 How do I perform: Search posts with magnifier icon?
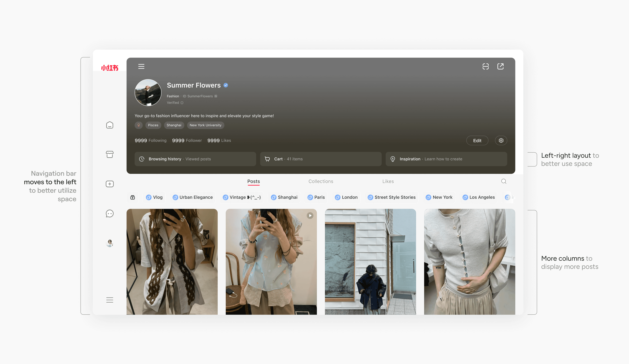click(504, 181)
